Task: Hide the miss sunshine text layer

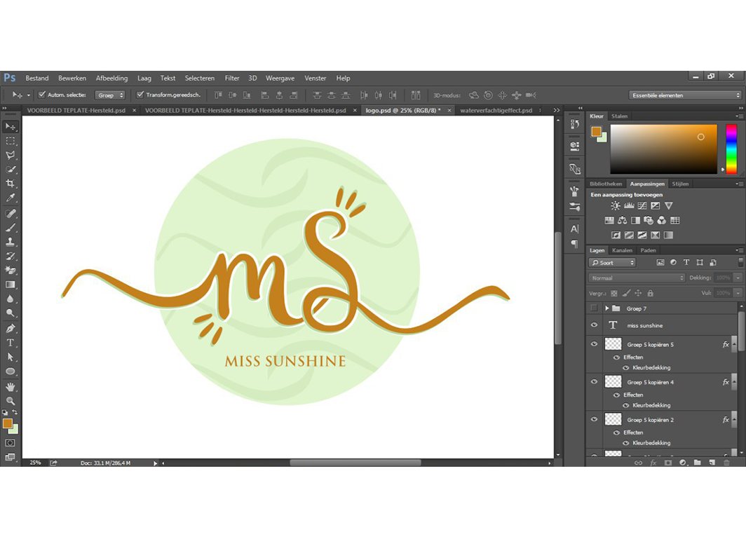Action: tap(594, 325)
